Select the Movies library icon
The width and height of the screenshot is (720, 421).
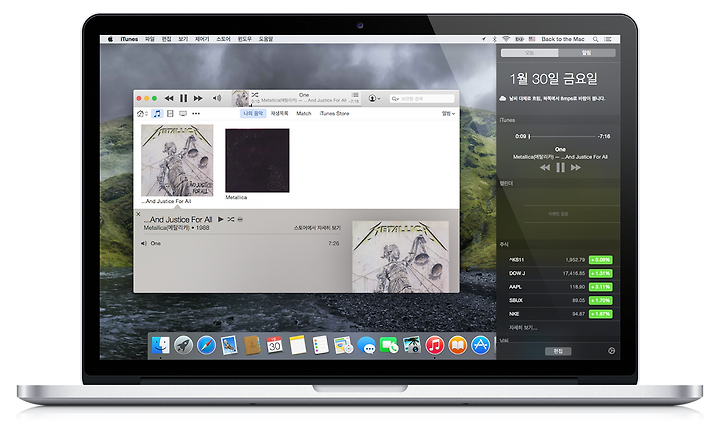(170, 113)
